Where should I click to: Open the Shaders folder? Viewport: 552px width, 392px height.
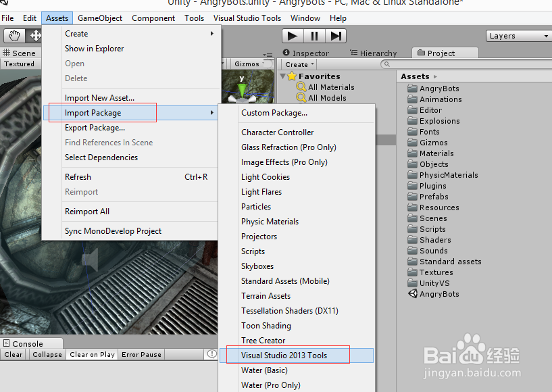tap(430, 240)
